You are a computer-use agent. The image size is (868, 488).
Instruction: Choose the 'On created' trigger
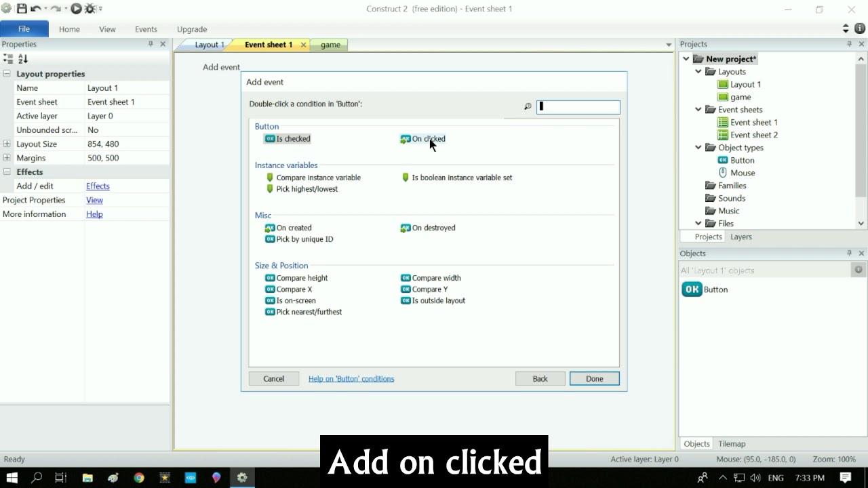point(289,228)
